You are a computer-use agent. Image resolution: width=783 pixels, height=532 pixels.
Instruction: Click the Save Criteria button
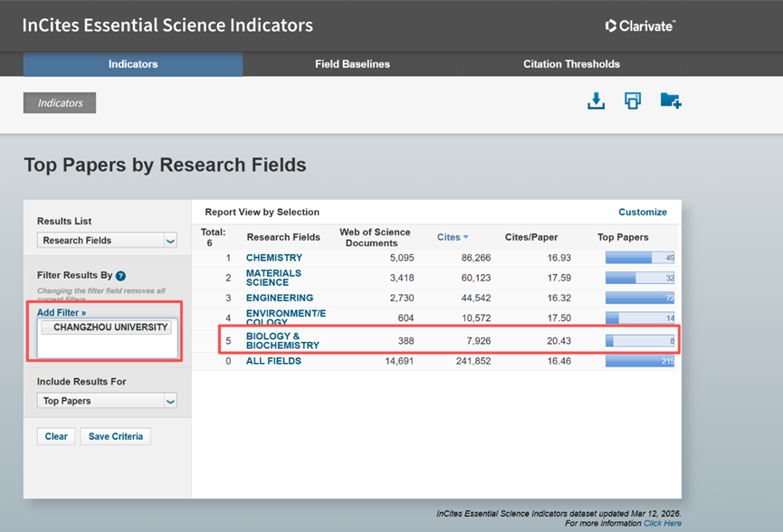115,436
